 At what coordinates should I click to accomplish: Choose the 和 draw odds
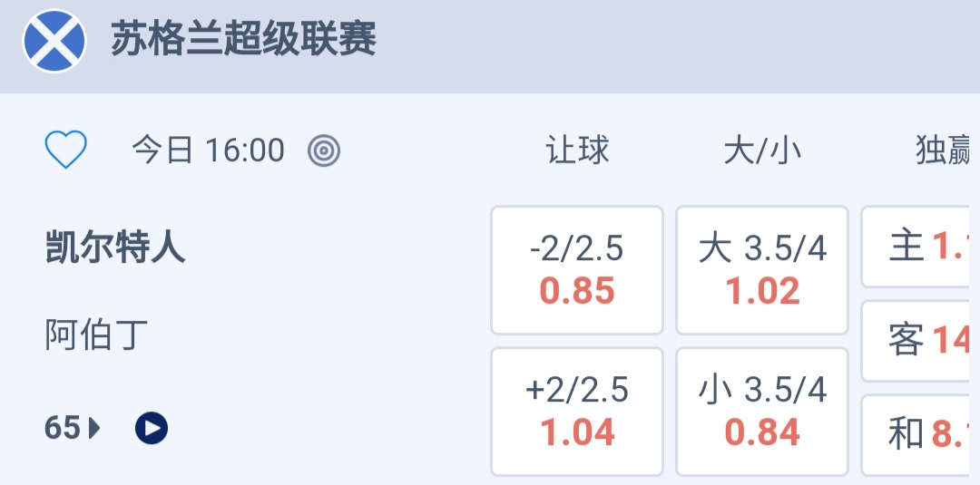921,435
